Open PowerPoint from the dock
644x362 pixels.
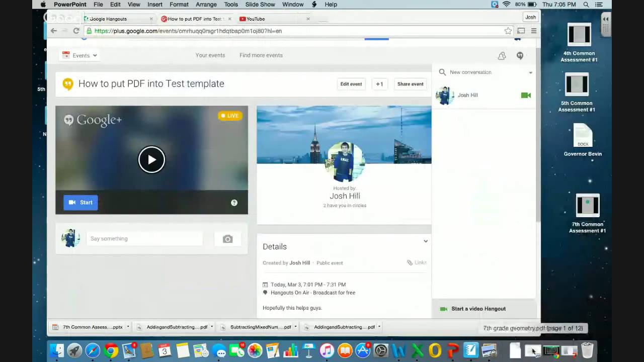(453, 350)
